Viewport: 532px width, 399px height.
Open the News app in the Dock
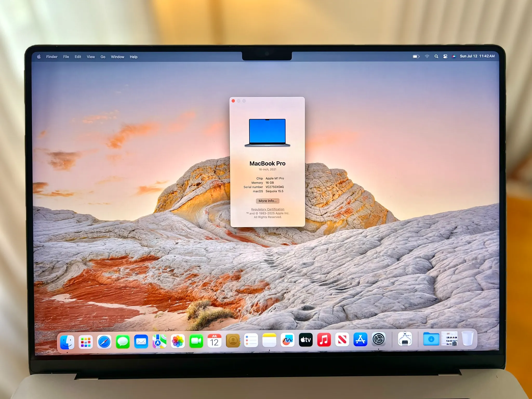tap(342, 339)
